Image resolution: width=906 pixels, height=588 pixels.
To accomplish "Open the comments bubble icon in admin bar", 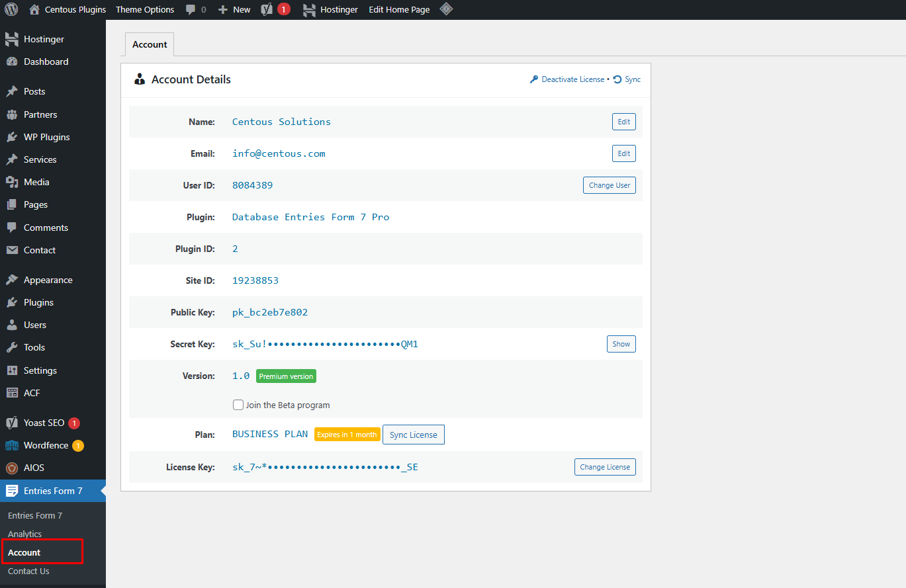I will (x=191, y=10).
